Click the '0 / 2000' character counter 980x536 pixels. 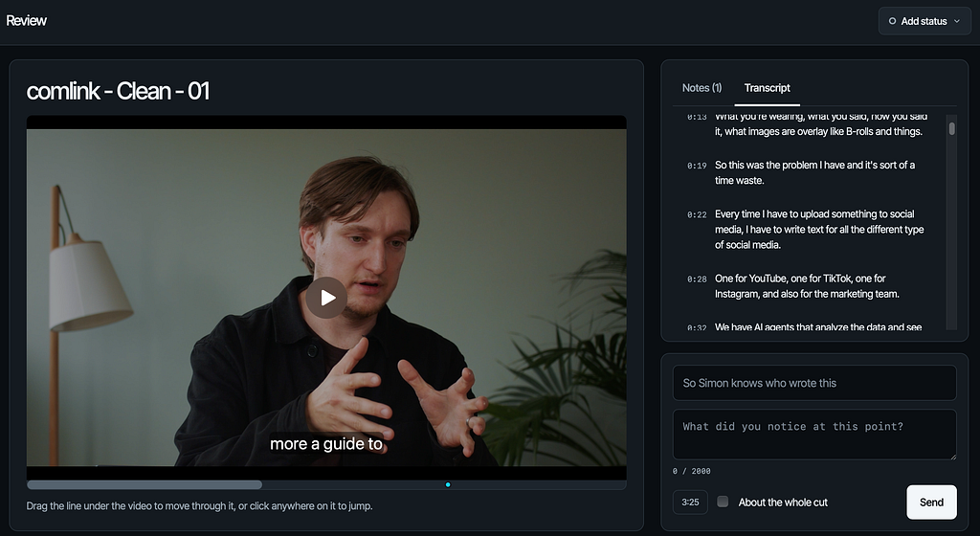pos(691,471)
